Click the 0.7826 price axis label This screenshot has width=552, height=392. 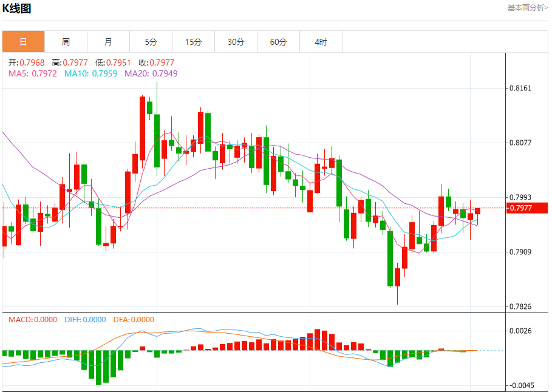[x=520, y=306]
